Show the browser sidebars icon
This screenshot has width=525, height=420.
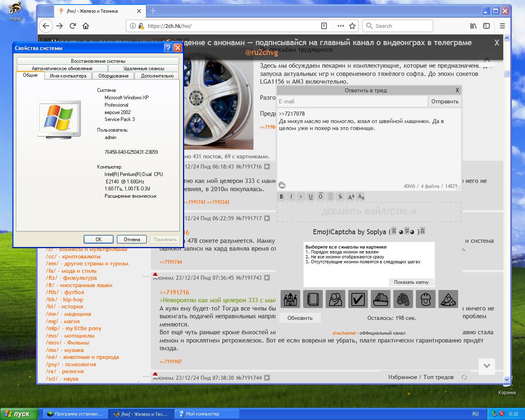tap(486, 26)
